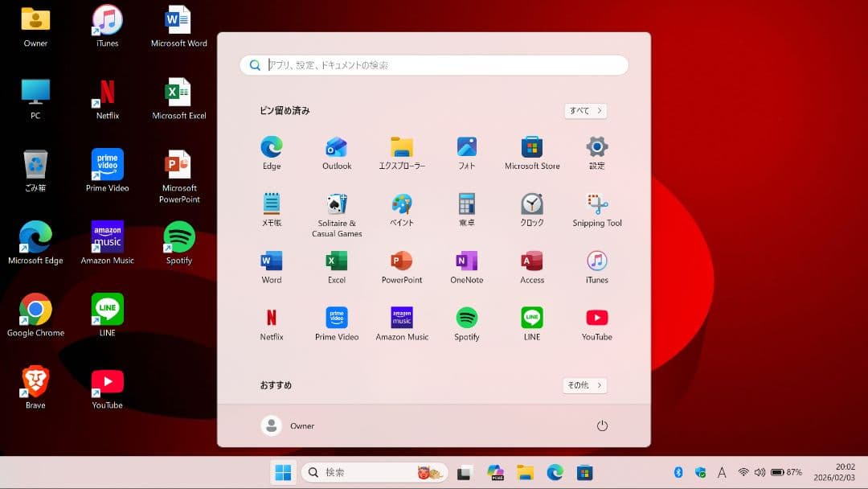
Task: Open the Calculator (電卓) app
Action: (x=466, y=209)
